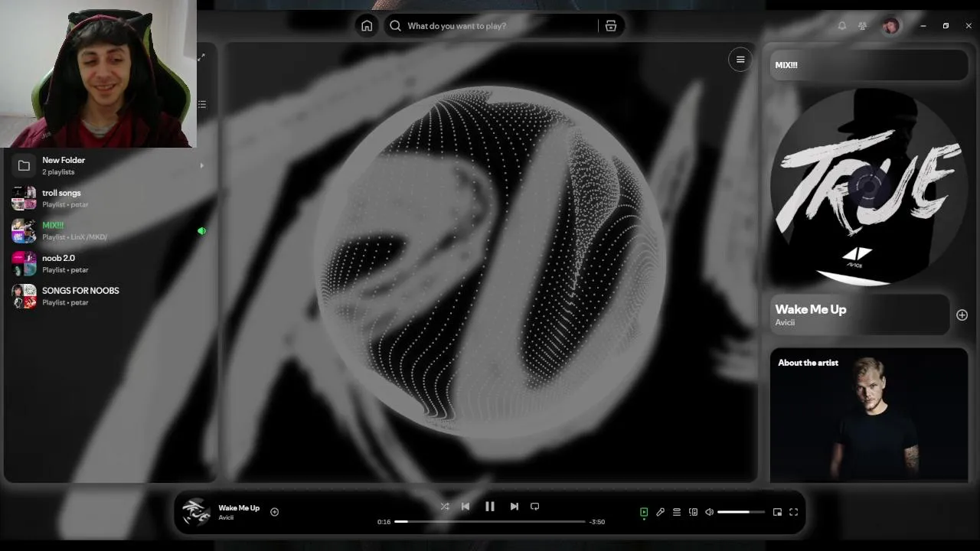
Task: Open notifications bell
Action: pos(842,26)
